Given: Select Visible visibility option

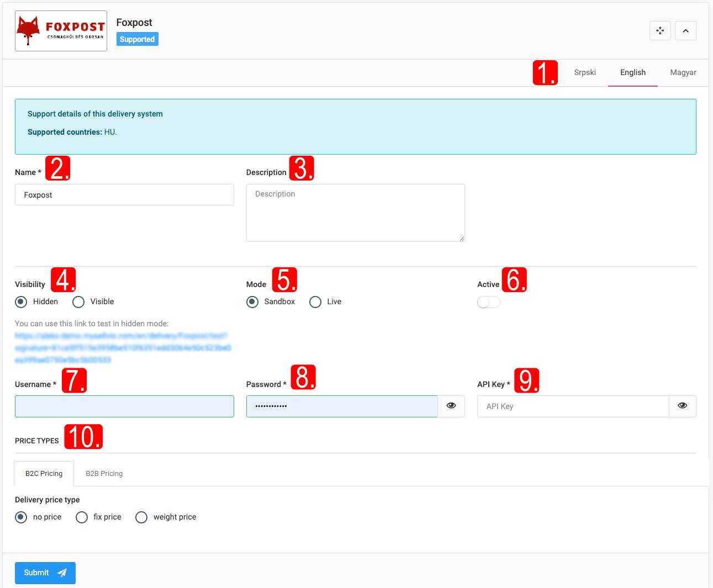Looking at the screenshot, I should click(x=78, y=301).
